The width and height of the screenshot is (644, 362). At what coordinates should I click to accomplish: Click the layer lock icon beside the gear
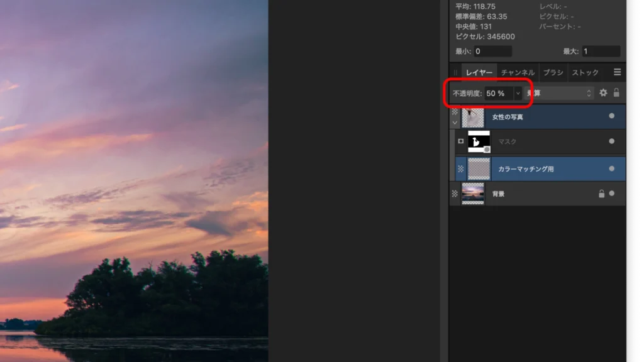click(x=616, y=93)
